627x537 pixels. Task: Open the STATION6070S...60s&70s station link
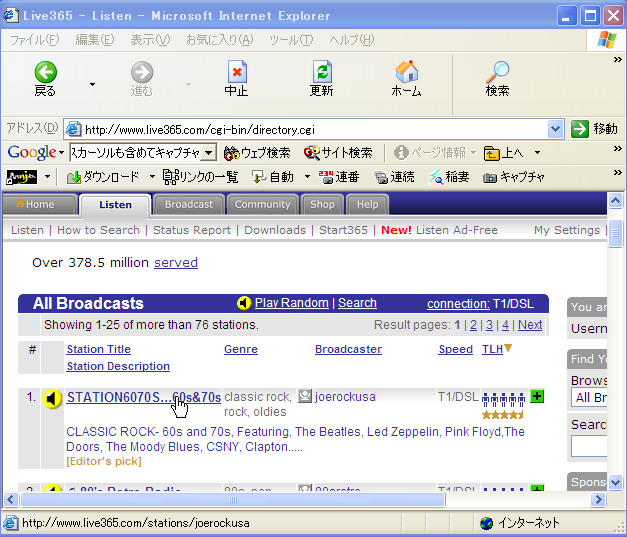(144, 397)
